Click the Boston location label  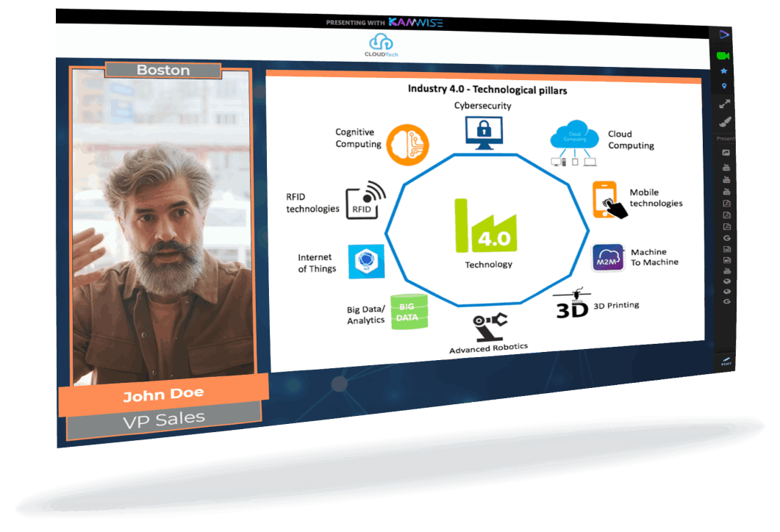coord(163,70)
